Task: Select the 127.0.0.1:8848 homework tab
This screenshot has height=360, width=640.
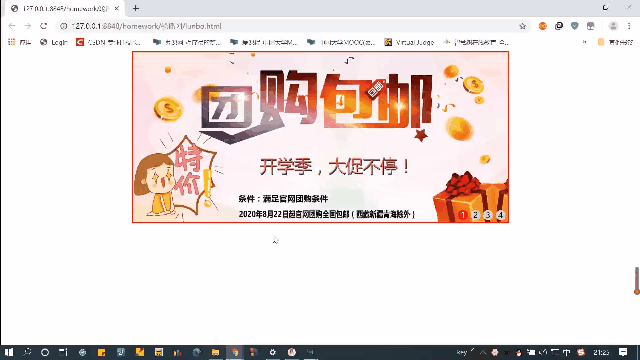Action: coord(63,9)
